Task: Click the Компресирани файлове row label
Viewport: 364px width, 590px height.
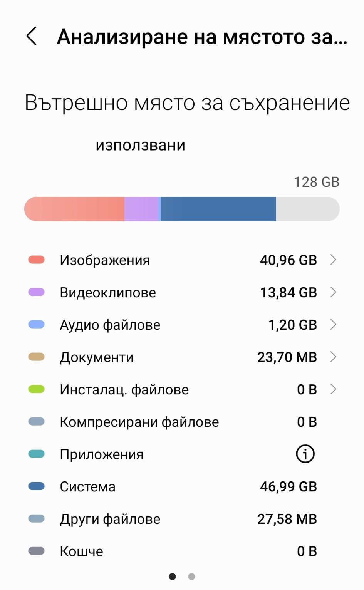Action: coord(139,422)
